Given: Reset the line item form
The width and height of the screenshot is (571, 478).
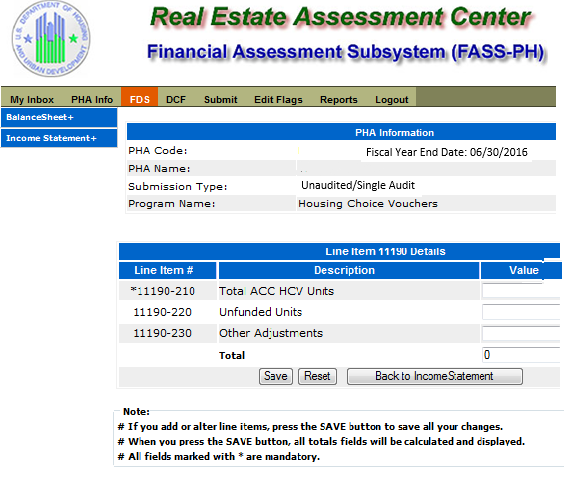Looking at the screenshot, I should point(317,376).
